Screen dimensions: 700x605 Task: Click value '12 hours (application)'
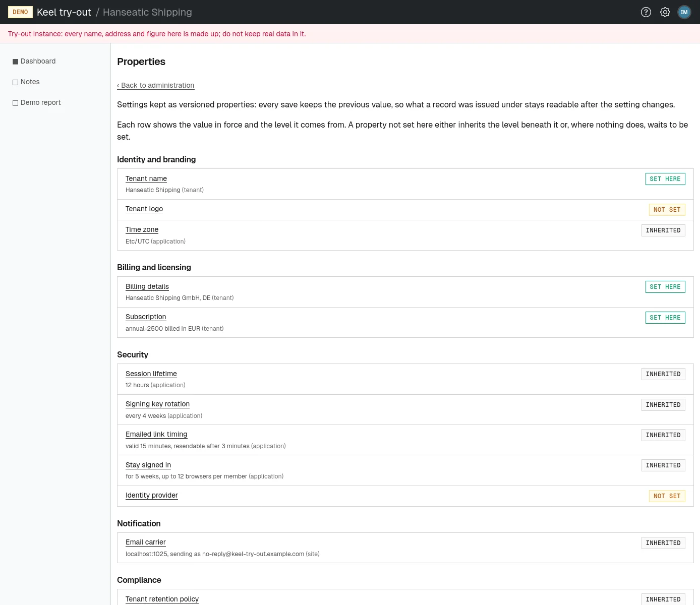(155, 385)
